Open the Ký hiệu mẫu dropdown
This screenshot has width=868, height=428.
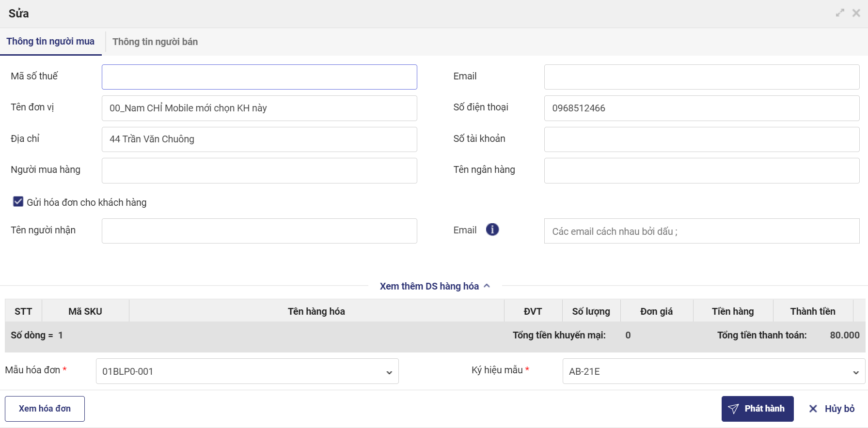tap(713, 371)
